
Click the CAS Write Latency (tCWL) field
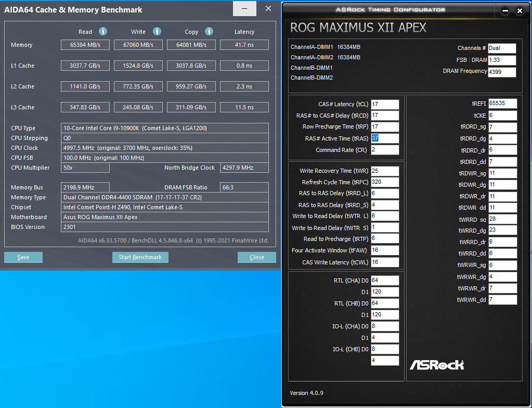(x=385, y=262)
